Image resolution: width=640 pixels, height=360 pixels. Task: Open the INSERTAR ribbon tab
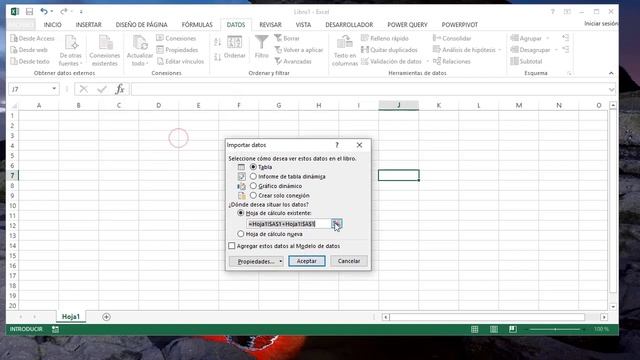pyautogui.click(x=89, y=25)
